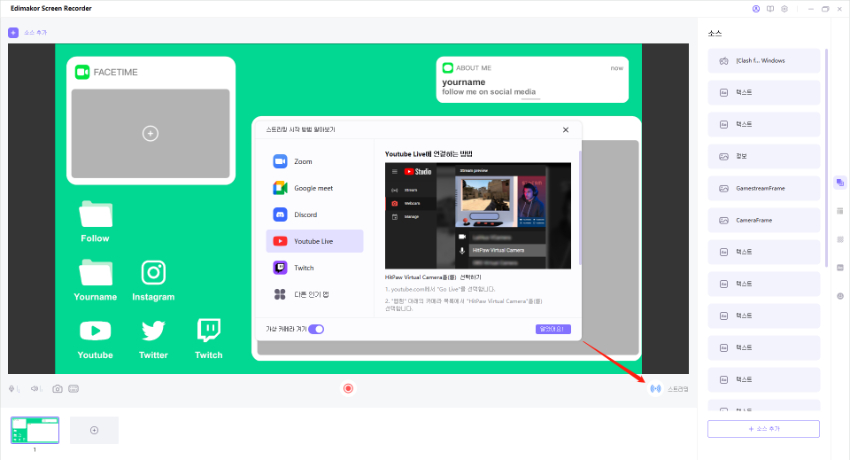
Task: Click the purple confirm button in the dialog
Action: [552, 328]
